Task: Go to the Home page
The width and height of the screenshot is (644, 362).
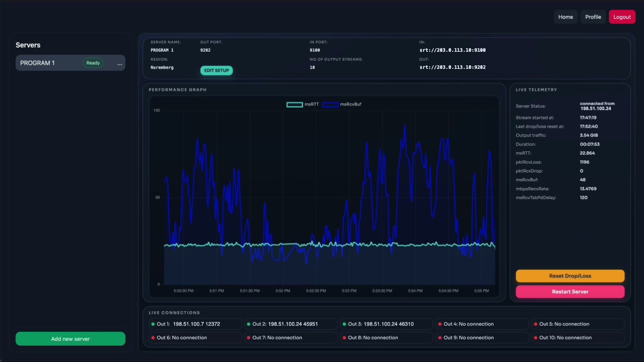Action: (x=566, y=17)
